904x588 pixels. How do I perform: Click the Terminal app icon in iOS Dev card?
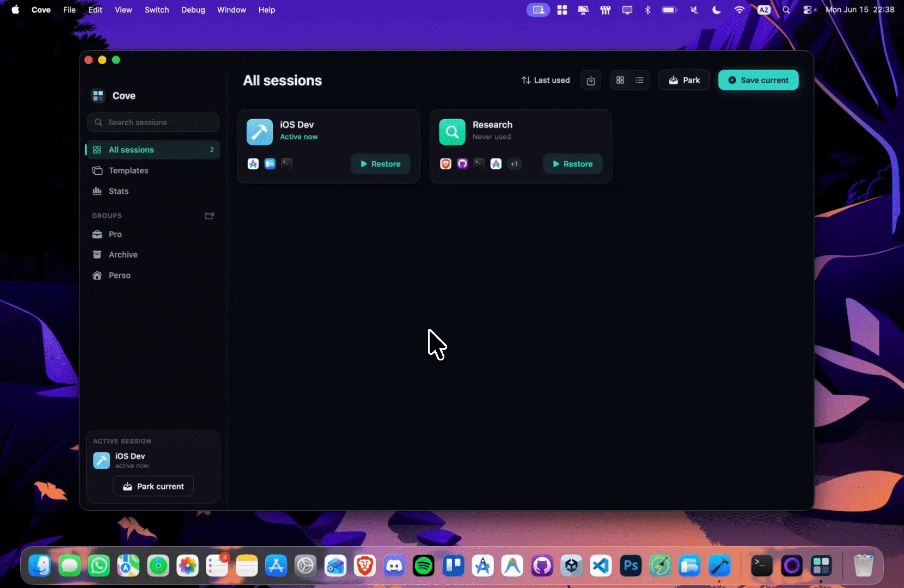click(x=287, y=164)
